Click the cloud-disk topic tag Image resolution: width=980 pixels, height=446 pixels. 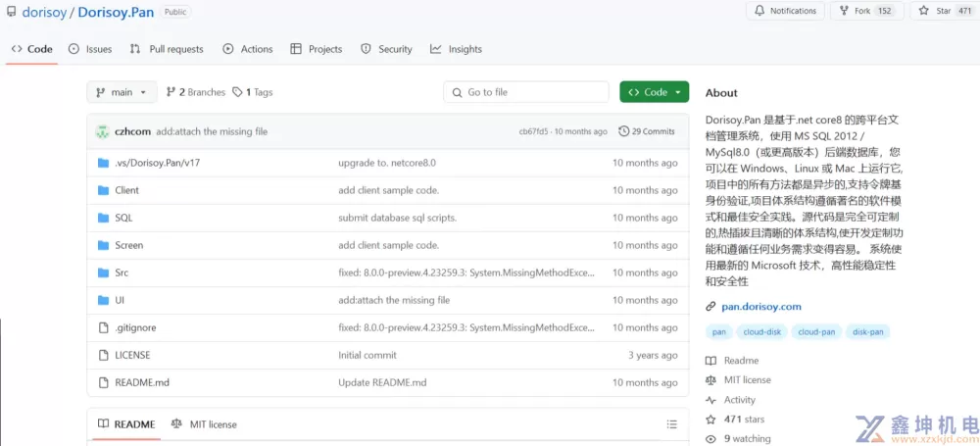coord(761,332)
